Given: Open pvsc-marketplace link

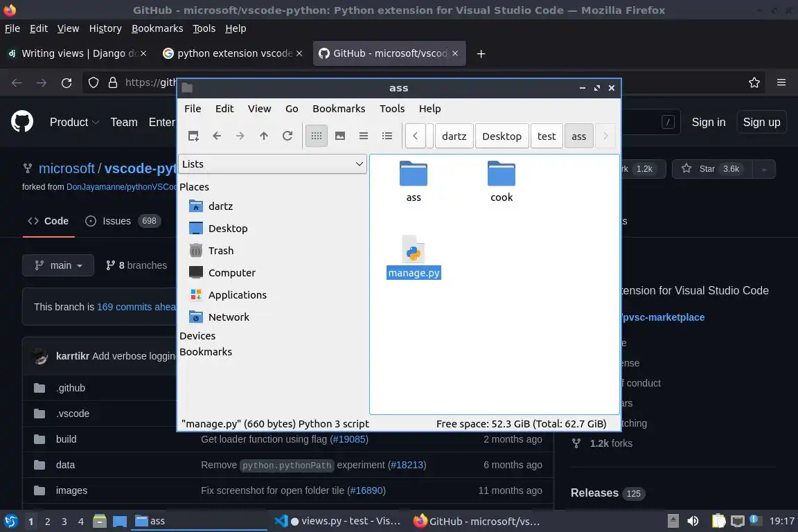Looking at the screenshot, I should [663, 317].
